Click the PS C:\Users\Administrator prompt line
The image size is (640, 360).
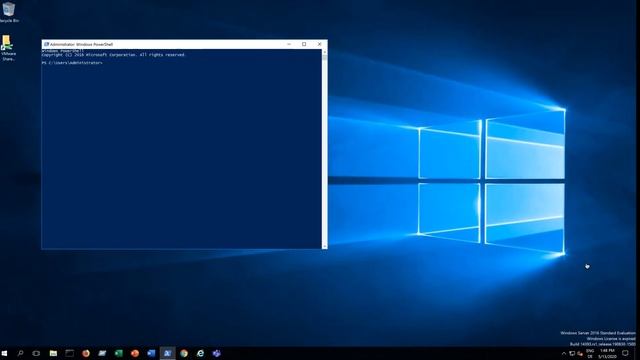click(72, 63)
